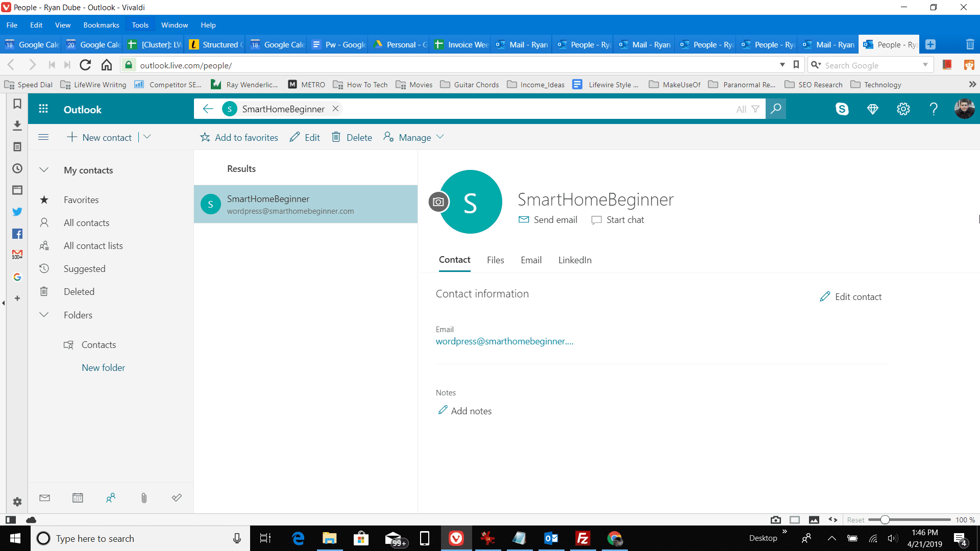This screenshot has width=980, height=551.
Task: Switch to the LinkedIn tab
Action: click(575, 260)
